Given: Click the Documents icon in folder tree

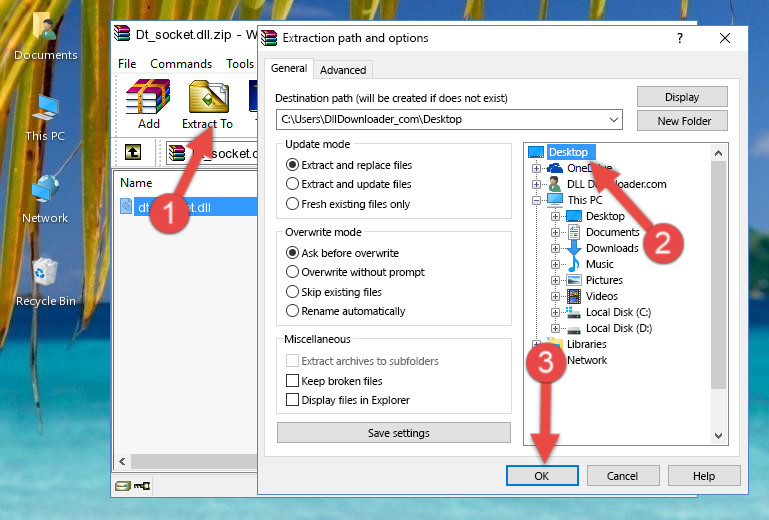Looking at the screenshot, I should click(x=574, y=232).
